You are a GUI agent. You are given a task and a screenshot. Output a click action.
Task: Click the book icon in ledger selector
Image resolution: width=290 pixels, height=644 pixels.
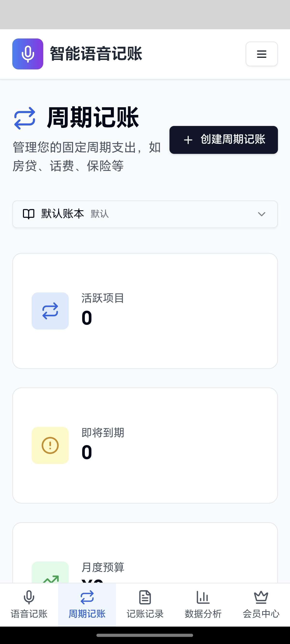(x=29, y=214)
